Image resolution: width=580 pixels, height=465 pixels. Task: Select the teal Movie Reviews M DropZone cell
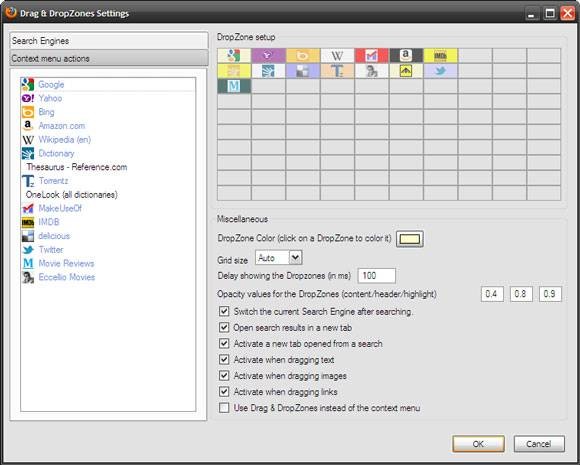tap(234, 86)
